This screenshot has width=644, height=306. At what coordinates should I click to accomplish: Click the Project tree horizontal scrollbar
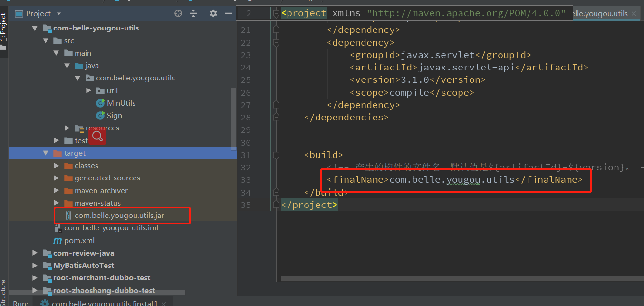[97, 293]
